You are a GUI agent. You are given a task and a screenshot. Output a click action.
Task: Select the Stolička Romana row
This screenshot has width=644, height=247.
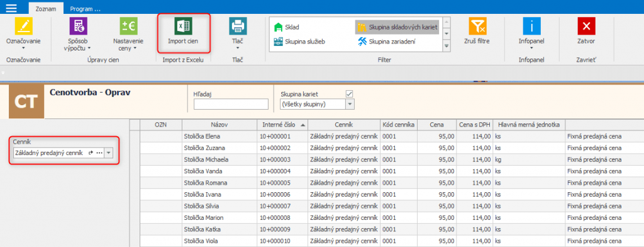(387, 182)
